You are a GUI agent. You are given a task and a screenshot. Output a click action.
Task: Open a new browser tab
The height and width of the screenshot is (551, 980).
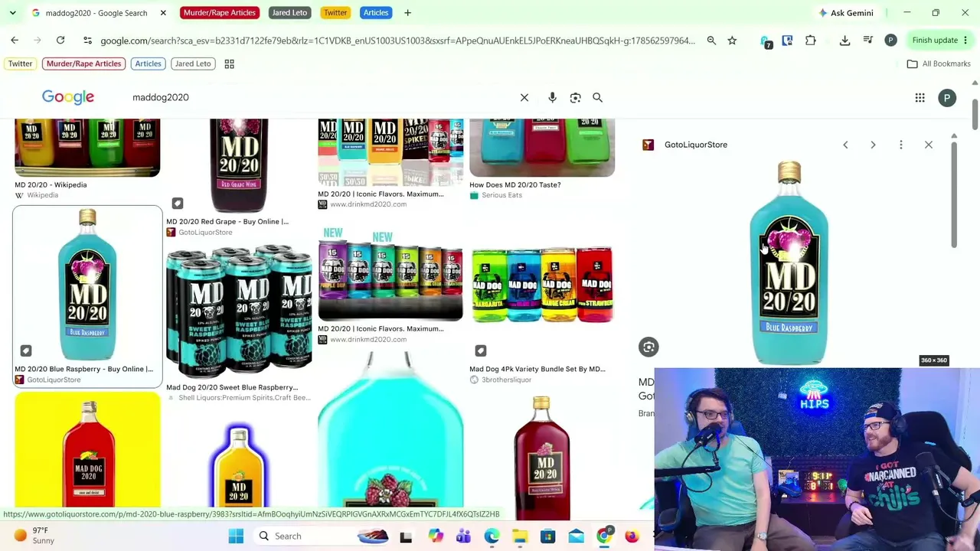(x=407, y=13)
